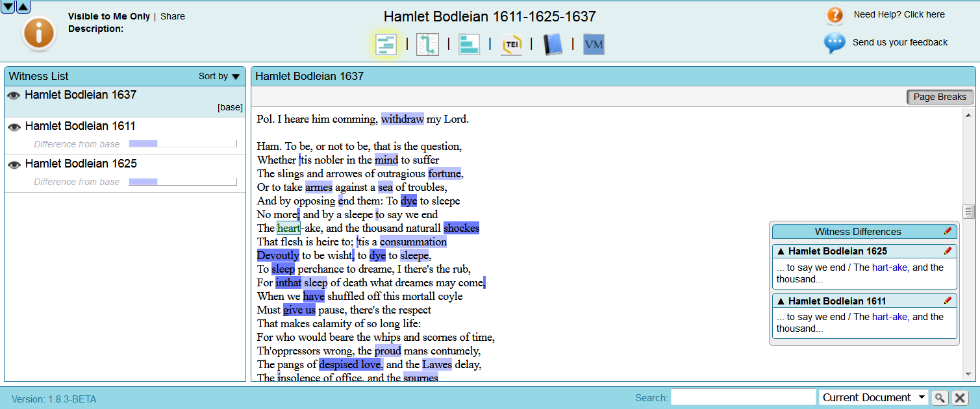Click highlighted phrase 'despised love'

(350, 364)
